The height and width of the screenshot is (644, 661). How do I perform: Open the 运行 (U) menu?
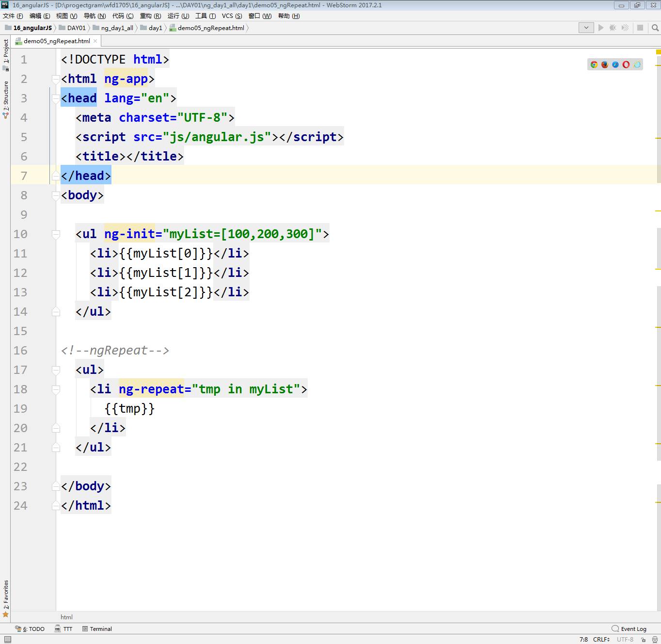click(178, 16)
